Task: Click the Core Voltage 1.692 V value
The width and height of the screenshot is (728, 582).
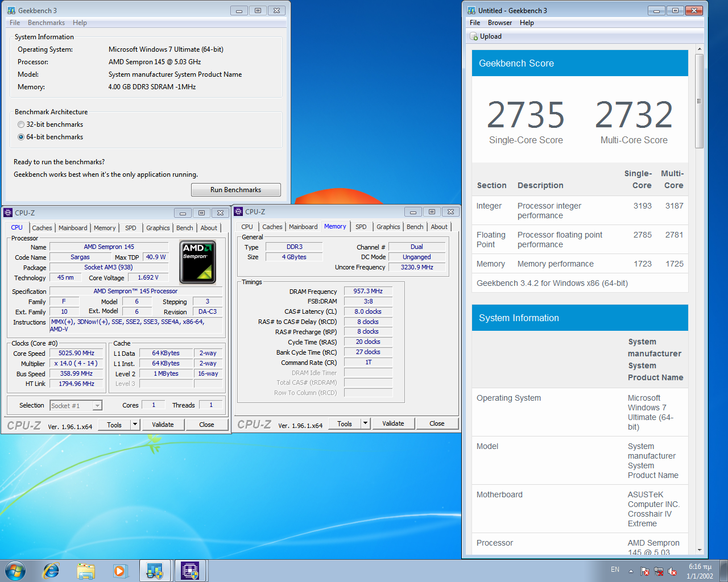Action: click(x=148, y=277)
